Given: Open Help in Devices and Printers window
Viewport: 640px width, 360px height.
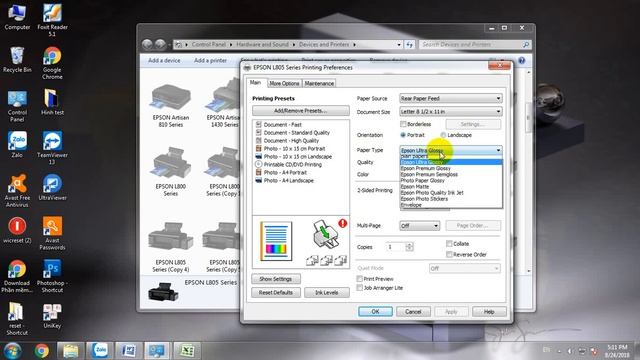Looking at the screenshot, I should 522,60.
